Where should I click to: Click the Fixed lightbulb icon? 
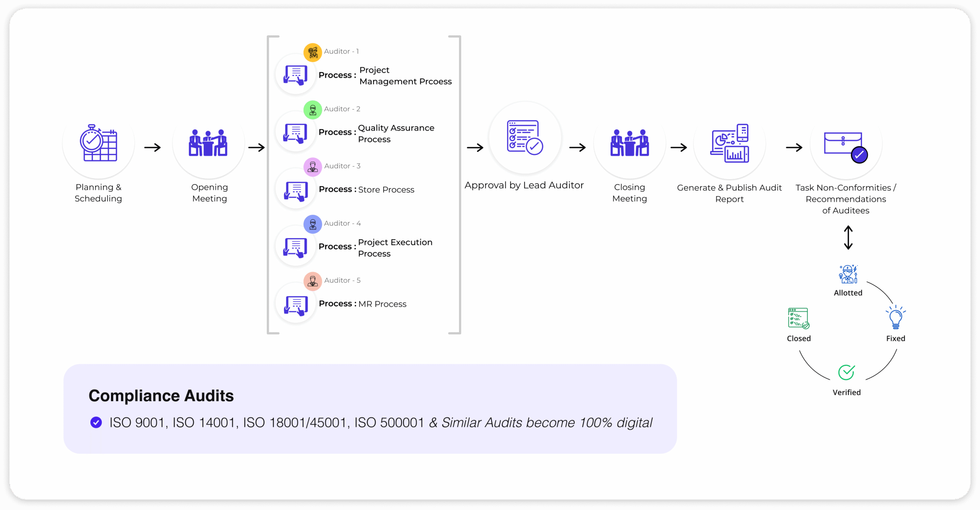point(896,317)
